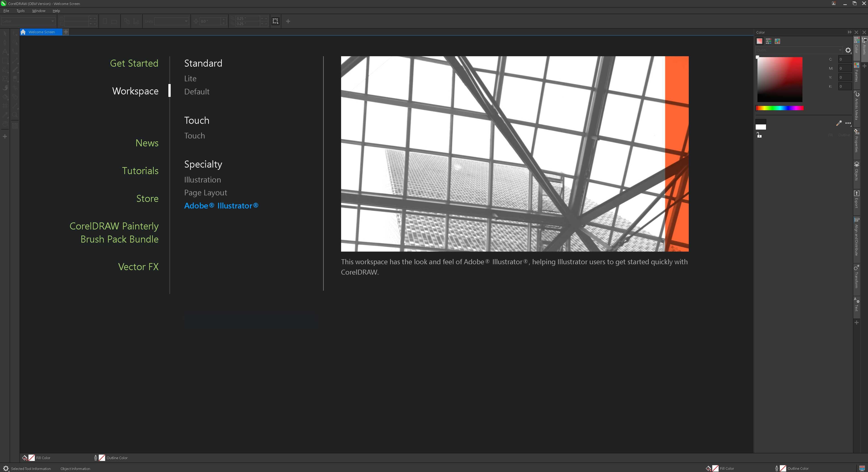868x472 pixels.
Task: Click the color proofing icon in status bar
Action: (x=862, y=468)
